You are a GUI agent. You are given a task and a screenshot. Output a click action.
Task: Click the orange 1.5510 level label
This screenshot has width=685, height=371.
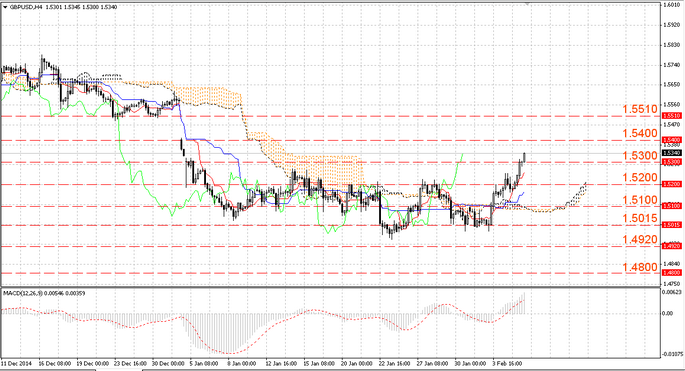click(640, 109)
